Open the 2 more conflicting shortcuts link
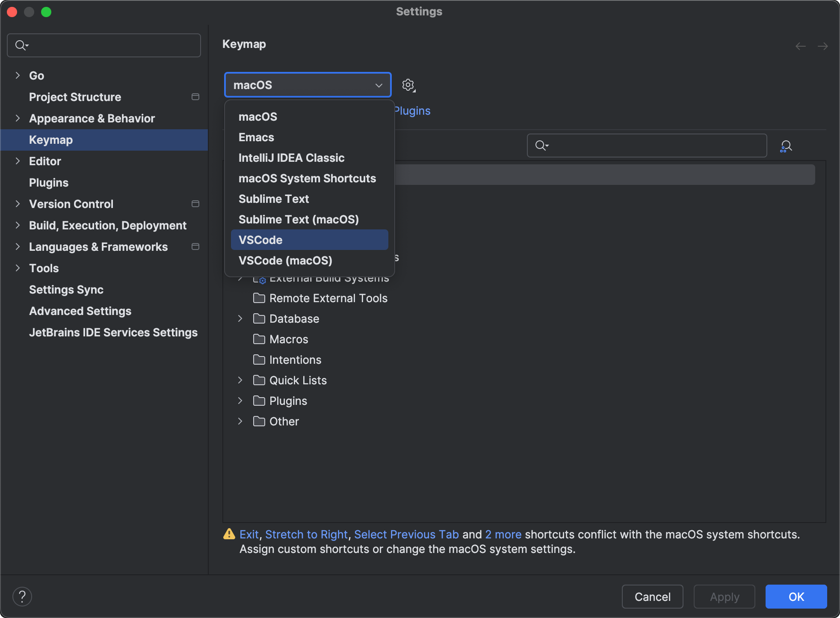The height and width of the screenshot is (618, 840). click(x=503, y=534)
